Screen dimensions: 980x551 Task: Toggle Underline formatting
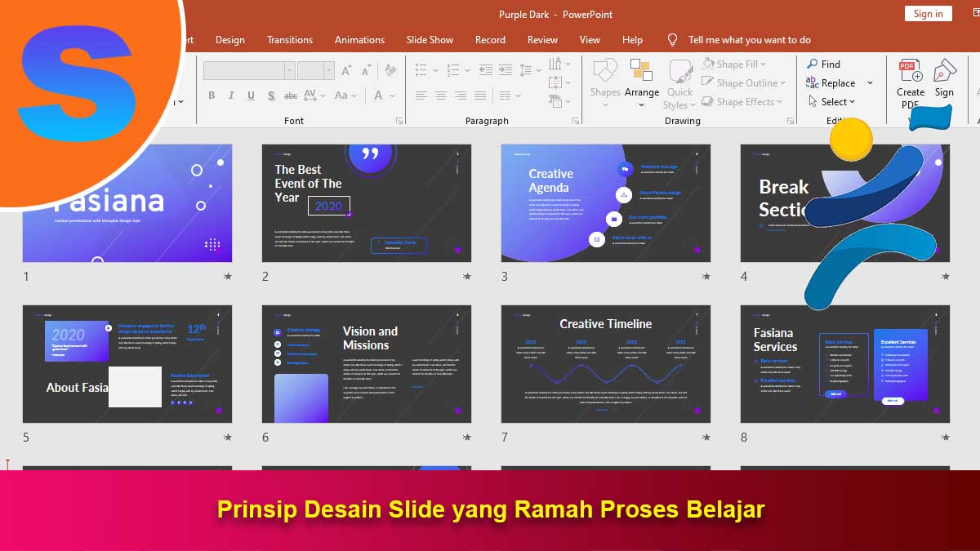[x=250, y=96]
